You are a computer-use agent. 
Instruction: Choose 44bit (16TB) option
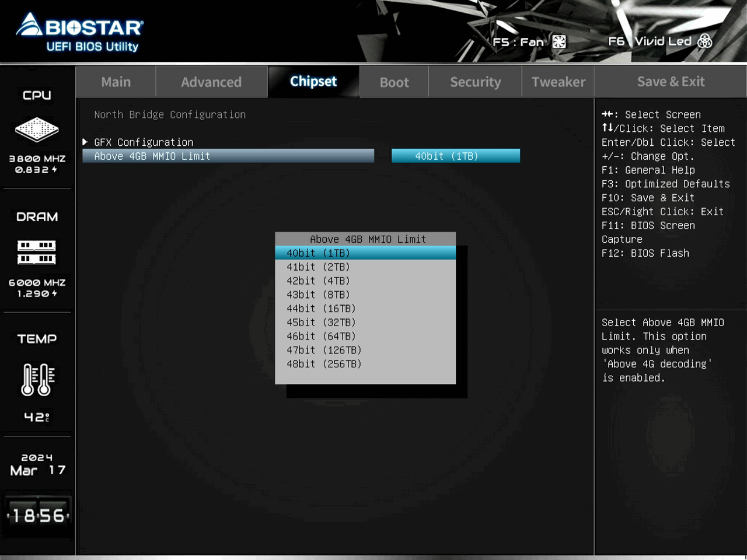coord(365,309)
